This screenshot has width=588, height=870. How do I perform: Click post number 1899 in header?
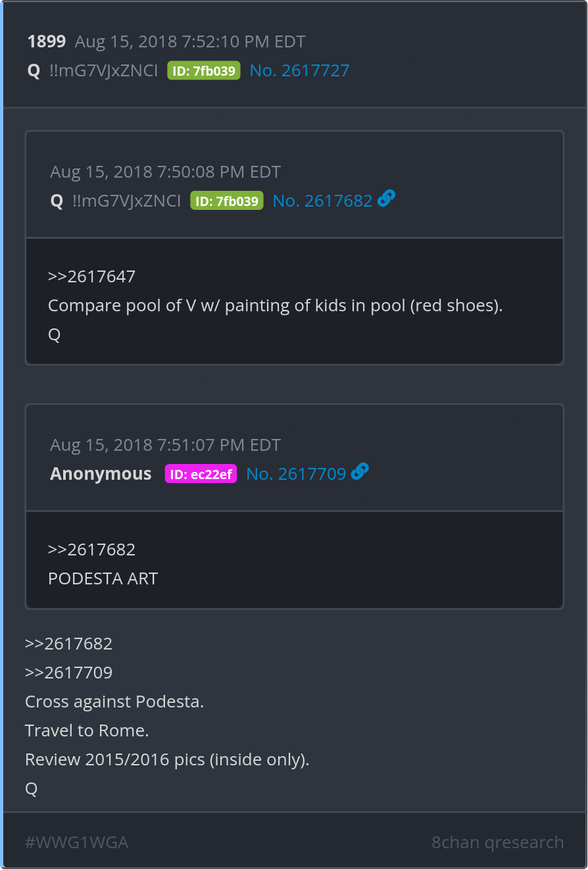tap(47, 41)
